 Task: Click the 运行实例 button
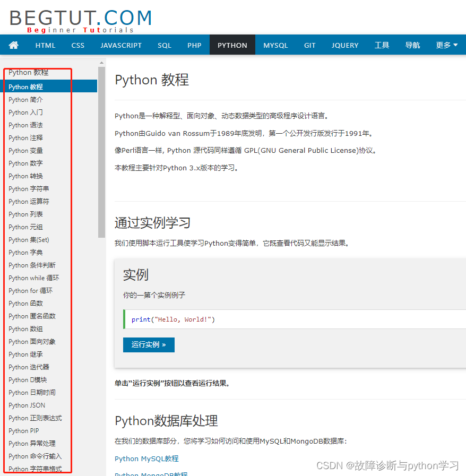point(149,344)
